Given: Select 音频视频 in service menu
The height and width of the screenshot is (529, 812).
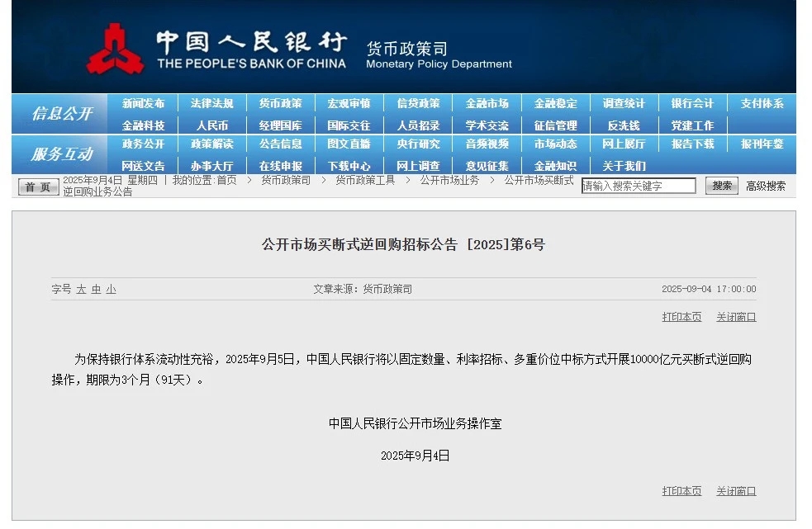Looking at the screenshot, I should click(x=487, y=144).
